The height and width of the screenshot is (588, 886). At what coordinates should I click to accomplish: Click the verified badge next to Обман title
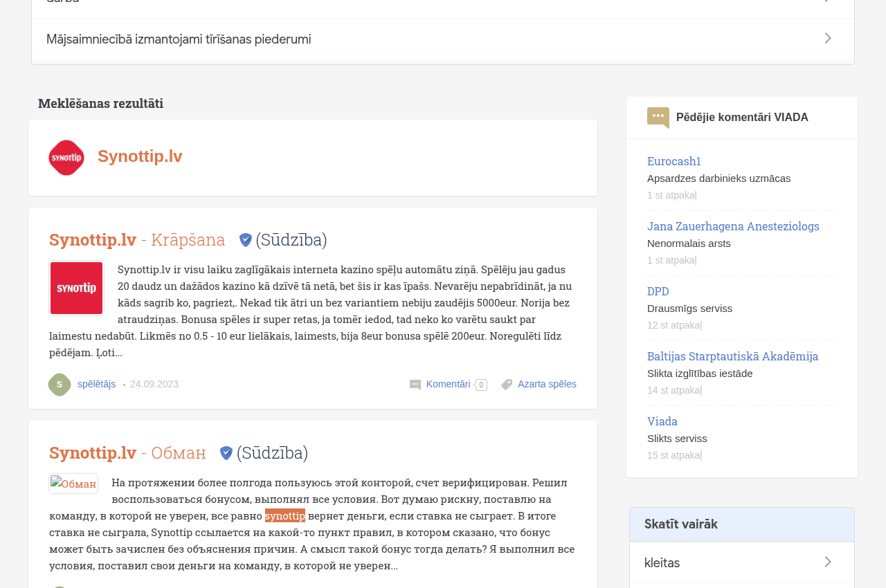tap(226, 453)
